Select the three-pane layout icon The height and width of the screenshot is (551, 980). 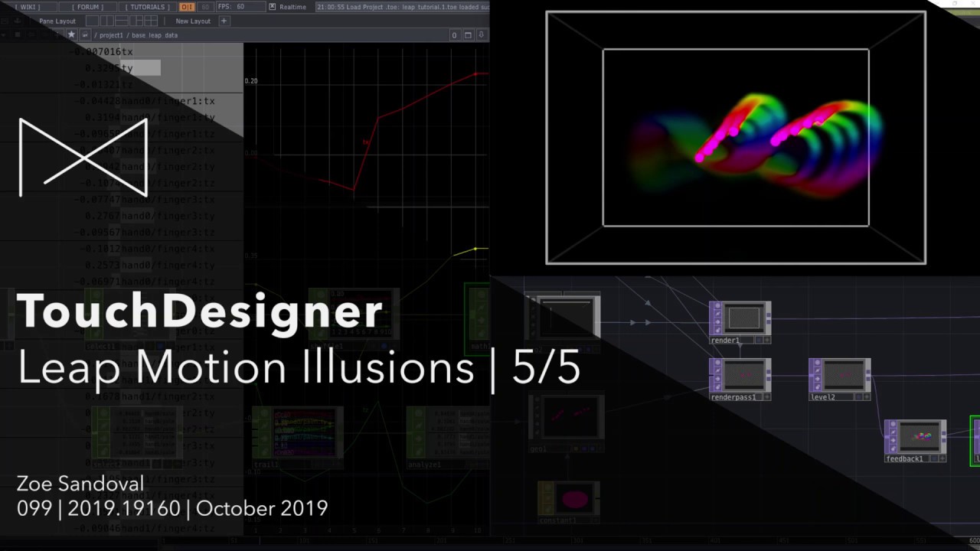point(136,21)
